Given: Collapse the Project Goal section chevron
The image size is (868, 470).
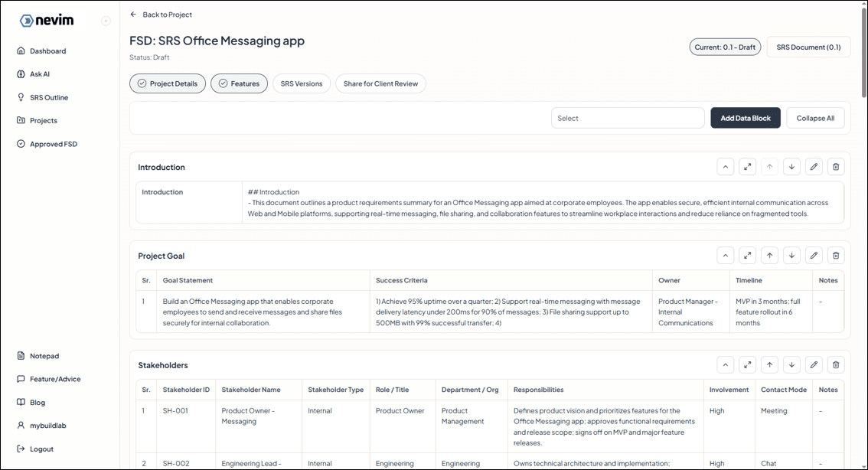Looking at the screenshot, I should click(725, 256).
